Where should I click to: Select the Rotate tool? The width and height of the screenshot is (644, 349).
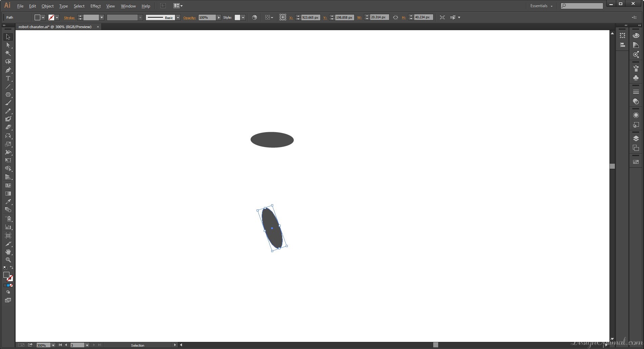tap(8, 136)
